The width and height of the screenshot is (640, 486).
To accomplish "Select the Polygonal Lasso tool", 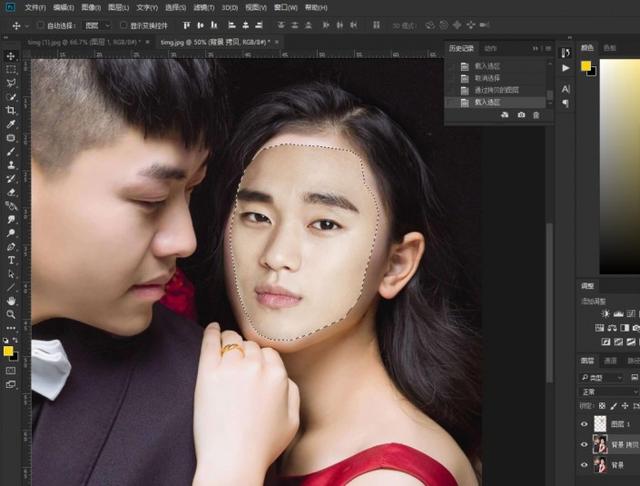I will coord(11,83).
